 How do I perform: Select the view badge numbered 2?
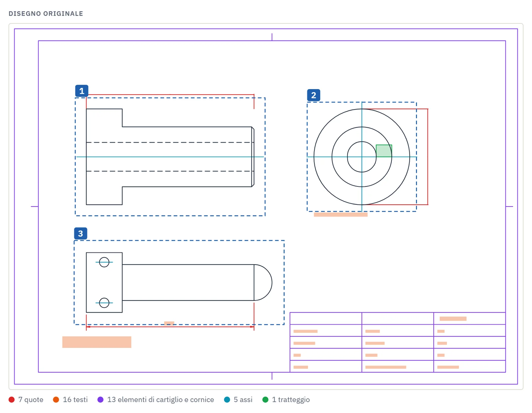[x=314, y=95]
